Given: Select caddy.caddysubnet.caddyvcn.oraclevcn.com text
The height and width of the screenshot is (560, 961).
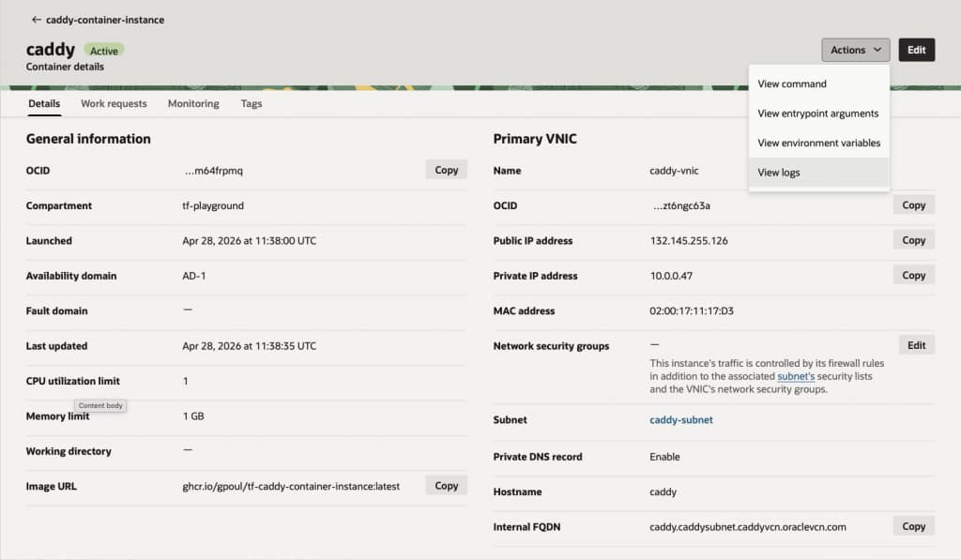Looking at the screenshot, I should point(748,527).
